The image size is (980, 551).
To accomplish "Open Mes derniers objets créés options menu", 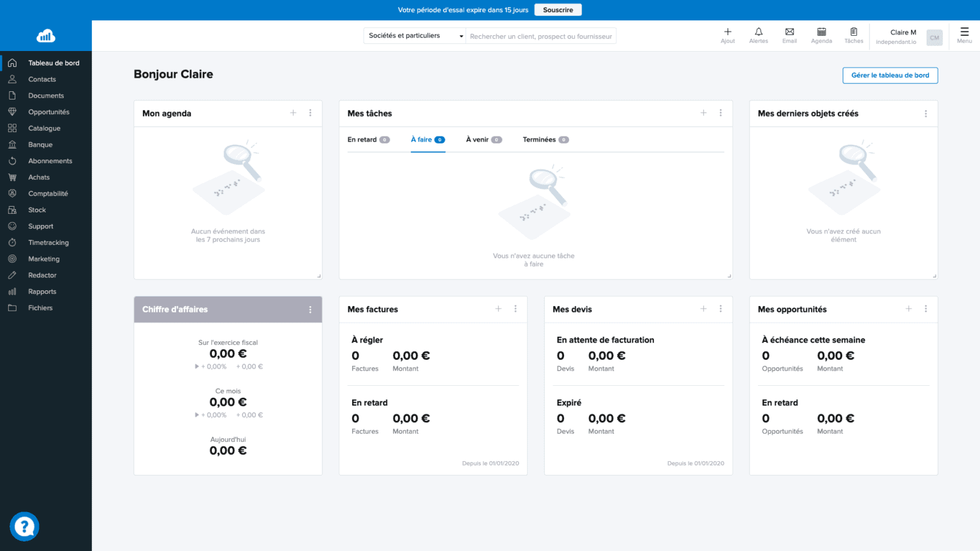I will tap(925, 114).
